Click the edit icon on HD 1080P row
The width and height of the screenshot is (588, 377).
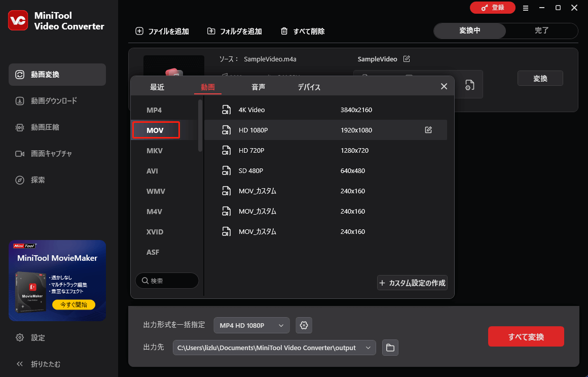coord(428,130)
